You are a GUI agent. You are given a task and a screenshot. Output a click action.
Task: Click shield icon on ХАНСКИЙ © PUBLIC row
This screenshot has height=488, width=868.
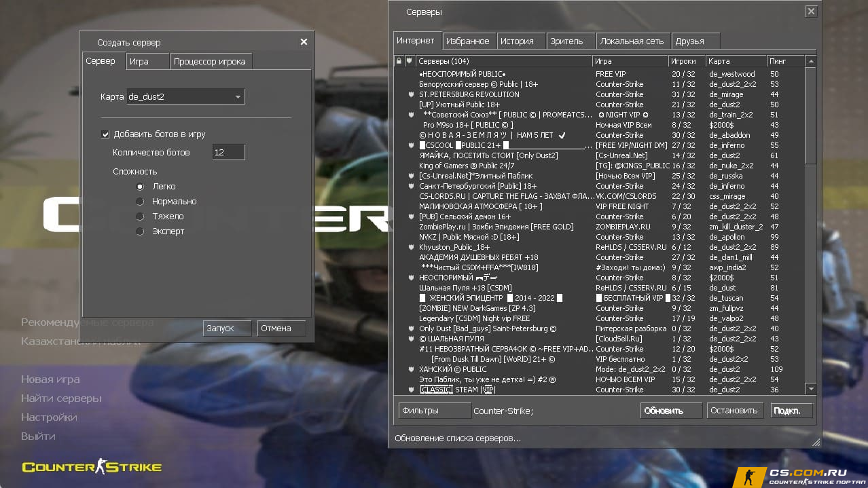pyautogui.click(x=411, y=369)
